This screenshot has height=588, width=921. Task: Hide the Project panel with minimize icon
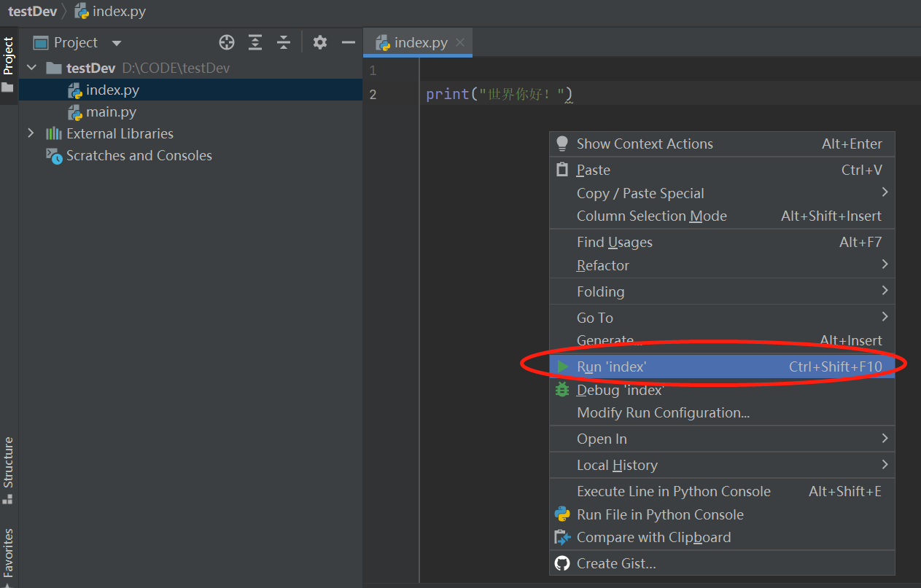coord(349,42)
